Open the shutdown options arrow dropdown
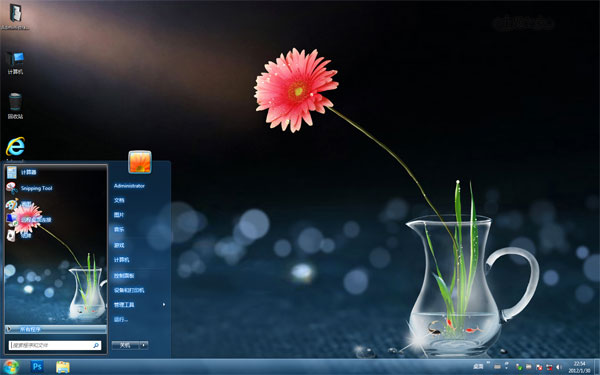 (x=143, y=345)
